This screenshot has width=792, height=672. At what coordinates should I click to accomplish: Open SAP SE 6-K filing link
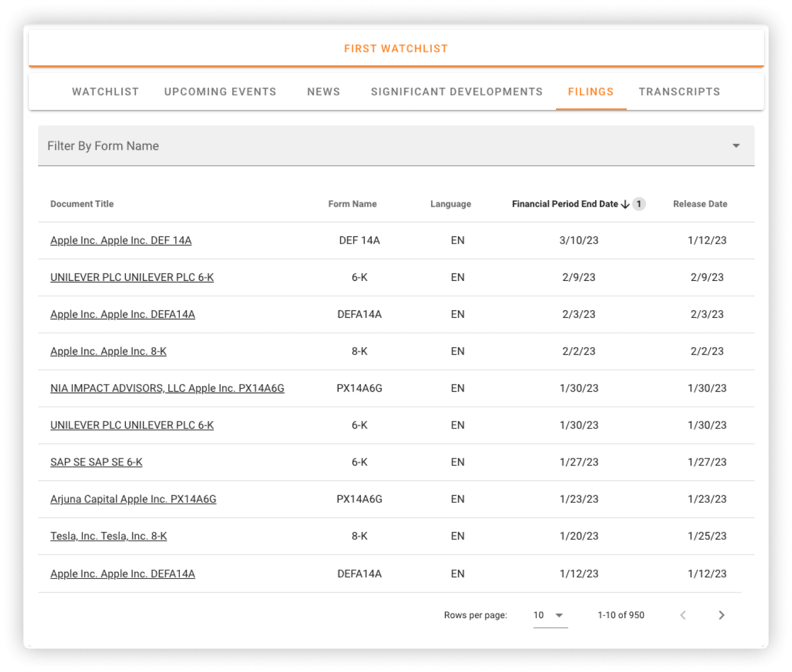96,462
